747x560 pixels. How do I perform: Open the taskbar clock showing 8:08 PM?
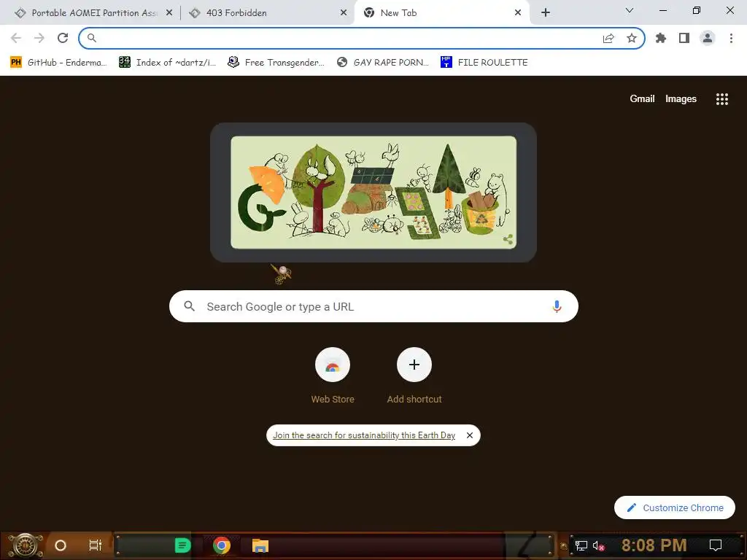[x=654, y=545]
